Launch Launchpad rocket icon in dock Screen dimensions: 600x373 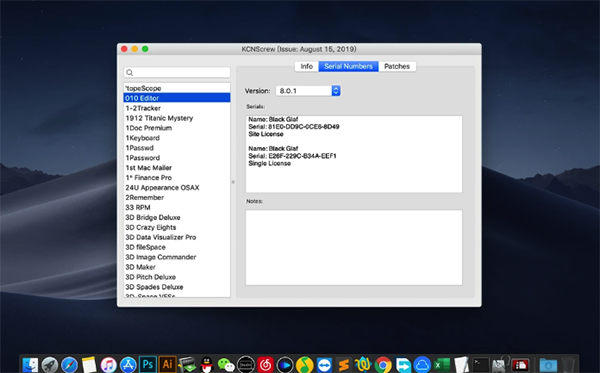coord(50,365)
